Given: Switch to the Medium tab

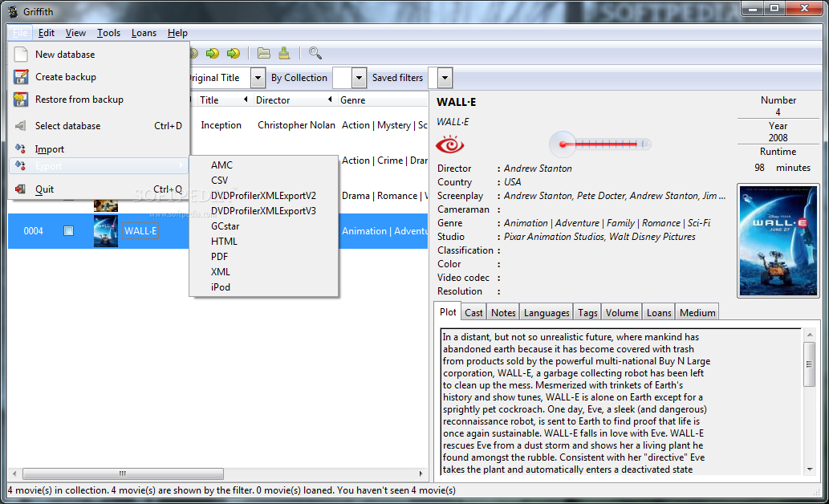Looking at the screenshot, I should 697,312.
